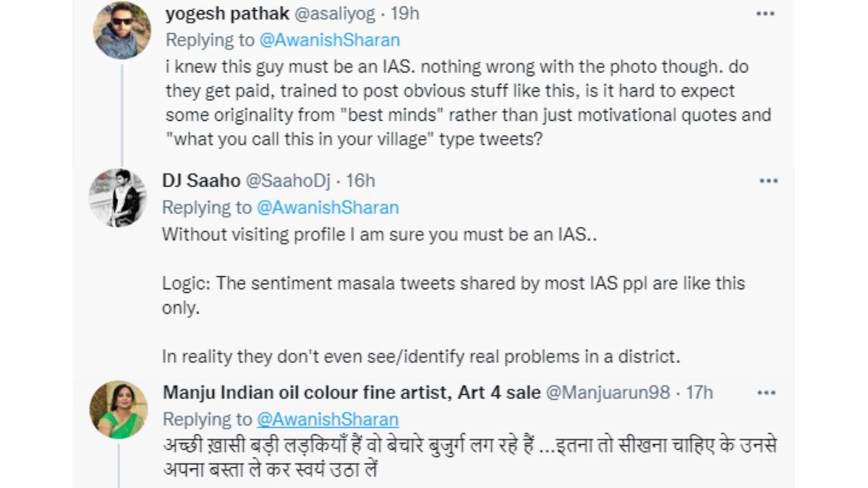Open more options on Manju's reply
The height and width of the screenshot is (488, 868).
point(766,393)
